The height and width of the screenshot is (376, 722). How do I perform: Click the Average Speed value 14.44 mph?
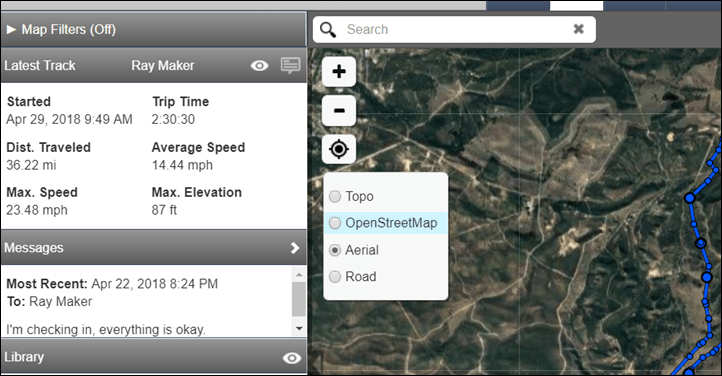[x=182, y=165]
